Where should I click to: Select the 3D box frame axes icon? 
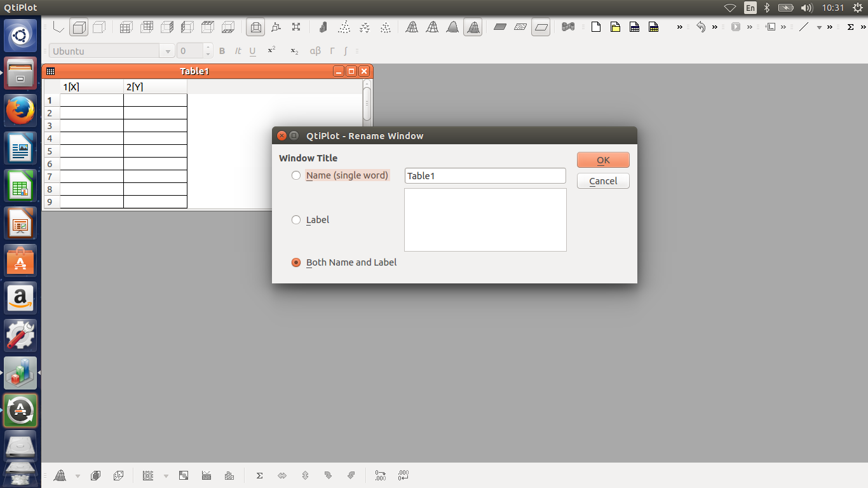tap(79, 27)
